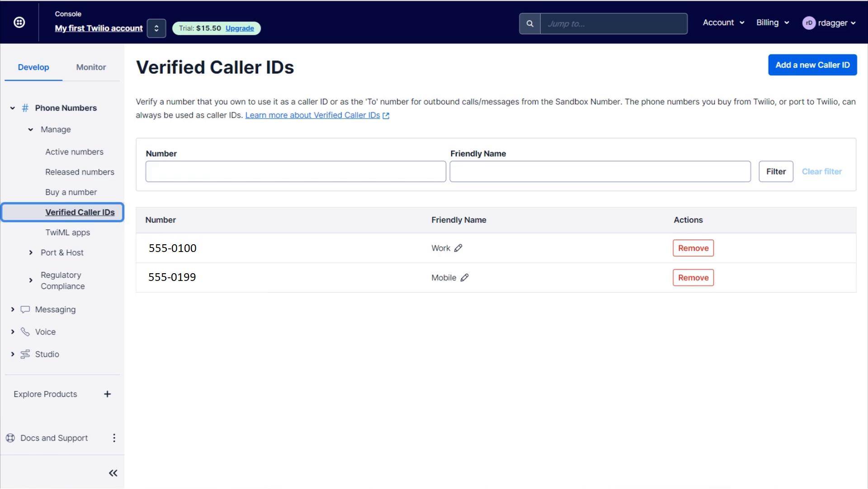This screenshot has height=489, width=868.
Task: Click the Messaging chat bubble icon
Action: pos(25,309)
